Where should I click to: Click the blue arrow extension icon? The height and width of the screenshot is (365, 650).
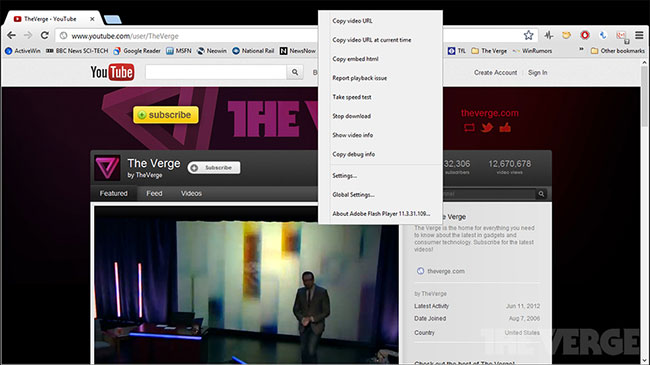[x=603, y=35]
